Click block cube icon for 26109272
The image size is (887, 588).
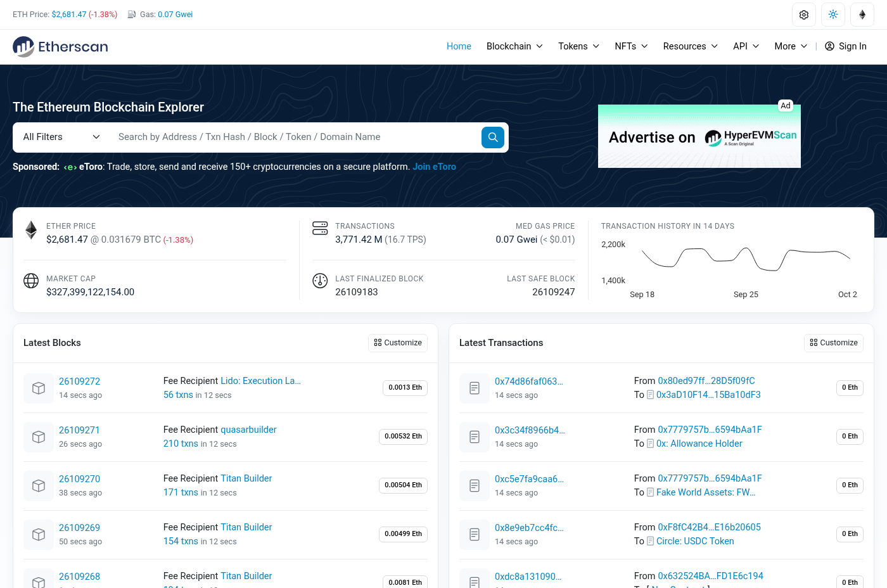tap(39, 388)
